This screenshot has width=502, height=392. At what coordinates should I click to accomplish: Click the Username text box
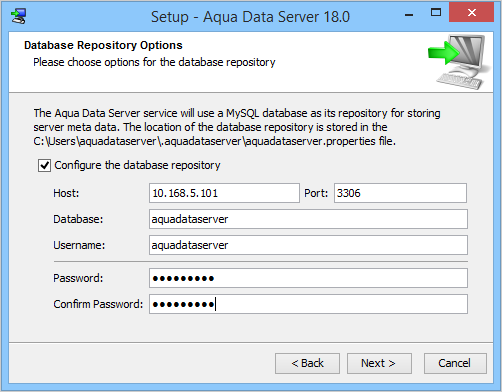(308, 245)
